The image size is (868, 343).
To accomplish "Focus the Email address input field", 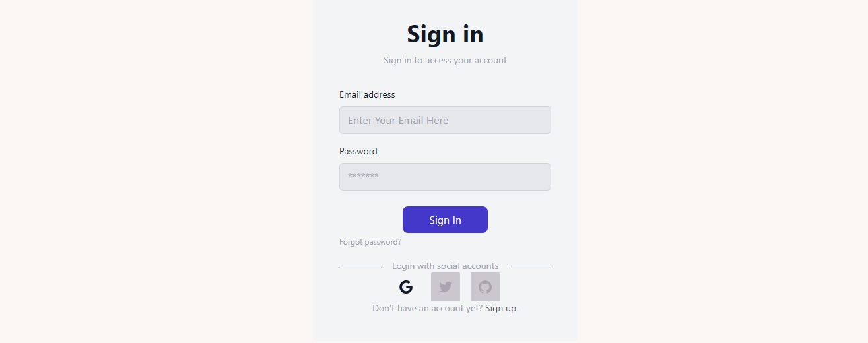I will [x=445, y=120].
